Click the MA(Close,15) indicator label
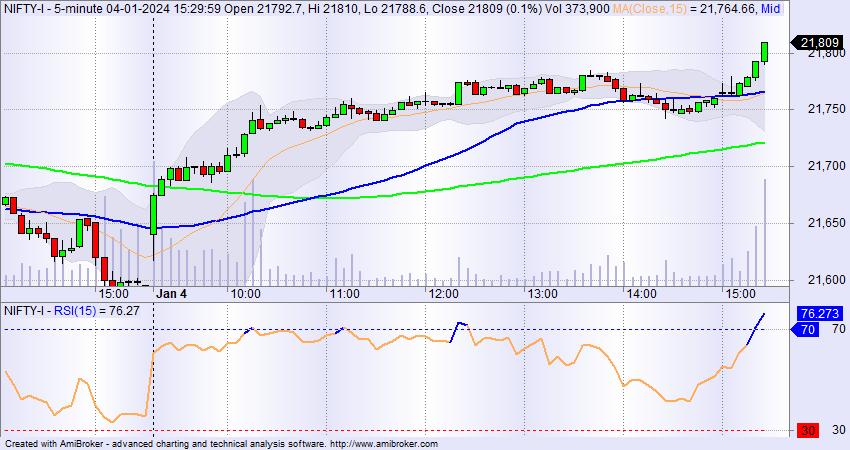Screen dimensions: 850x450 click(649, 9)
